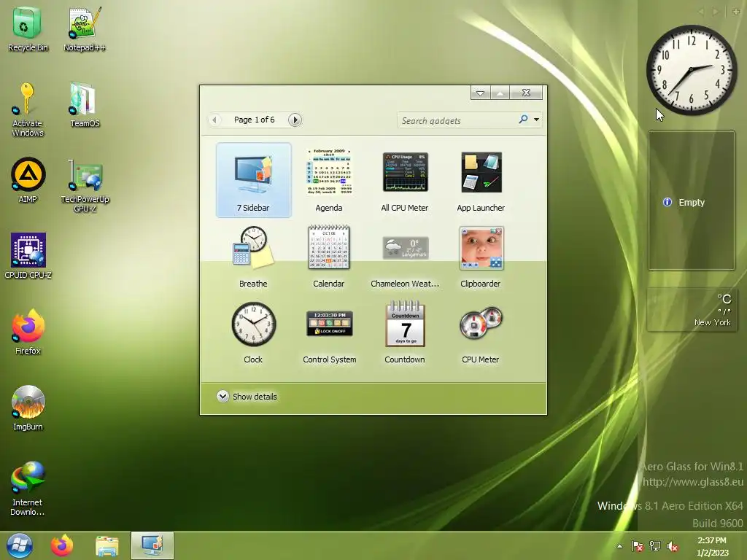Open Activate Windows shortcut
Image resolution: width=747 pixels, height=560 pixels.
coord(28,109)
